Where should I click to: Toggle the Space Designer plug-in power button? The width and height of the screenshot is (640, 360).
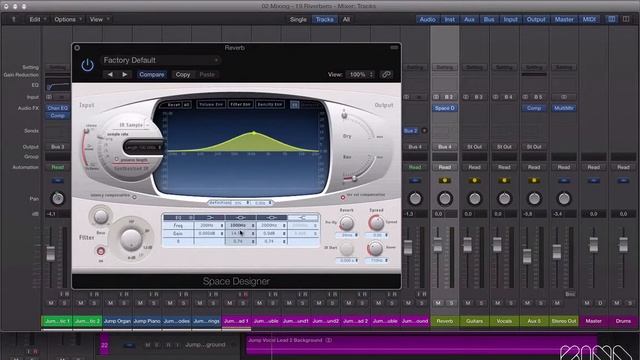pyautogui.click(x=87, y=65)
